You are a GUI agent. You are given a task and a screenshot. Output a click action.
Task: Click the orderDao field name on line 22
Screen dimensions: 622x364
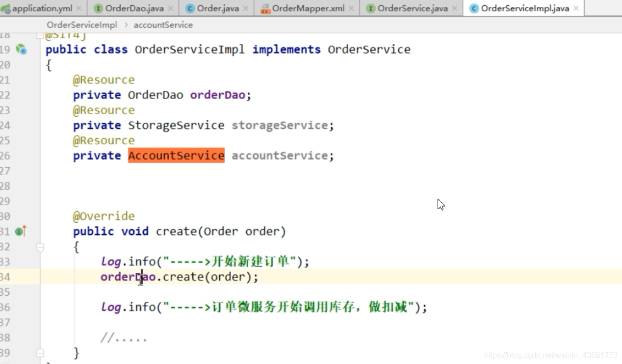[x=217, y=95]
